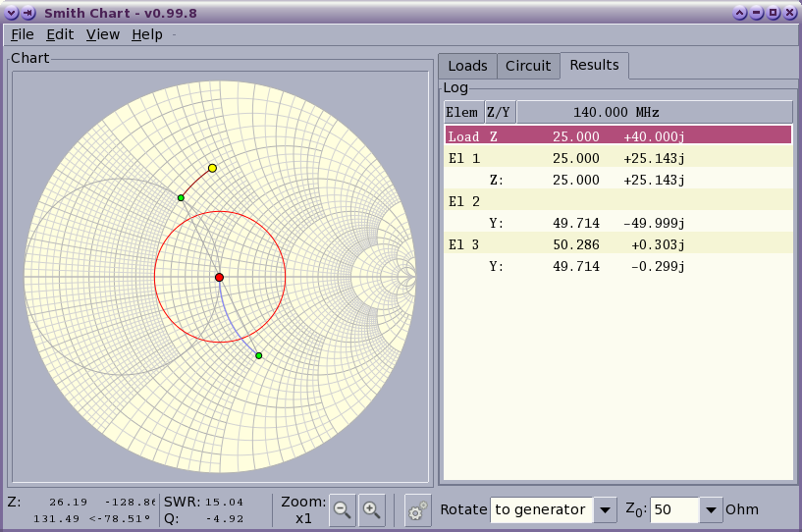Select the highlighted Load Z row
Screen dimensions: 802x532
pyautogui.click(x=617, y=136)
